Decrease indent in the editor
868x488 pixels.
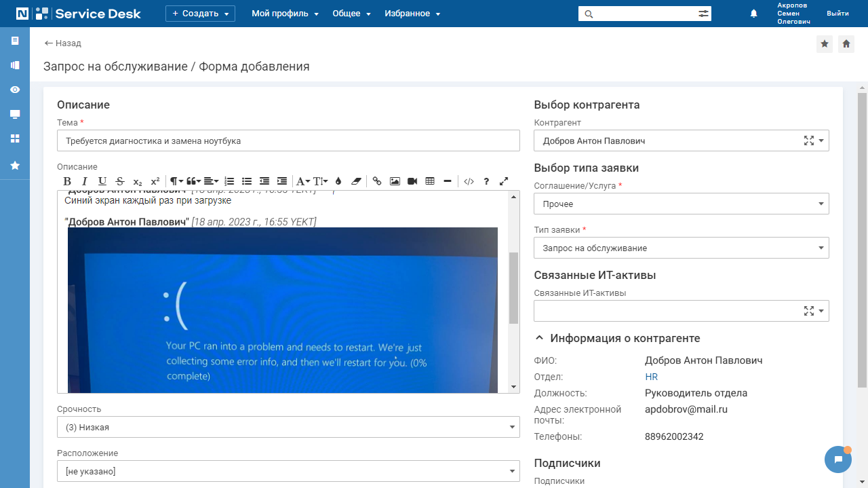pyautogui.click(x=264, y=181)
